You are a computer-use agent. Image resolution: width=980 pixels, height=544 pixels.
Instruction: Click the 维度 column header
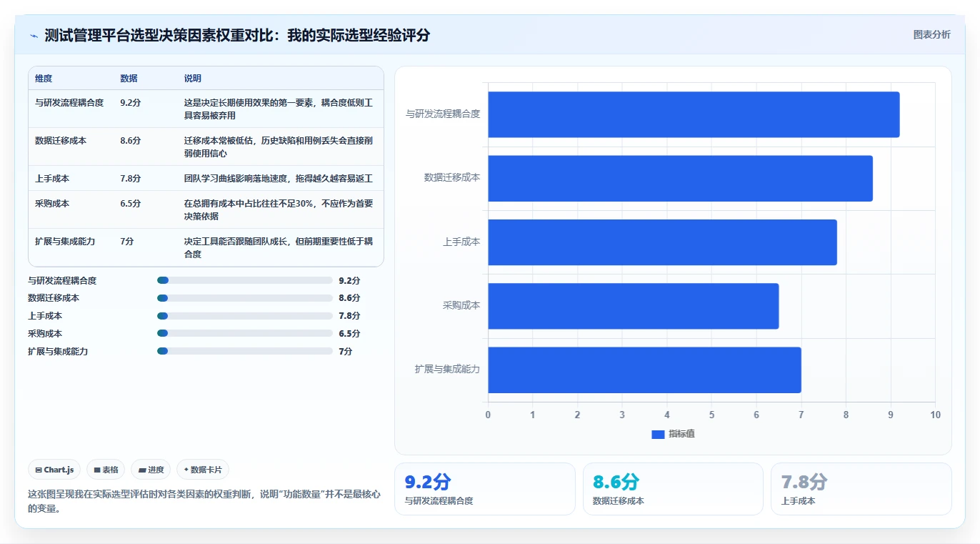[44, 78]
